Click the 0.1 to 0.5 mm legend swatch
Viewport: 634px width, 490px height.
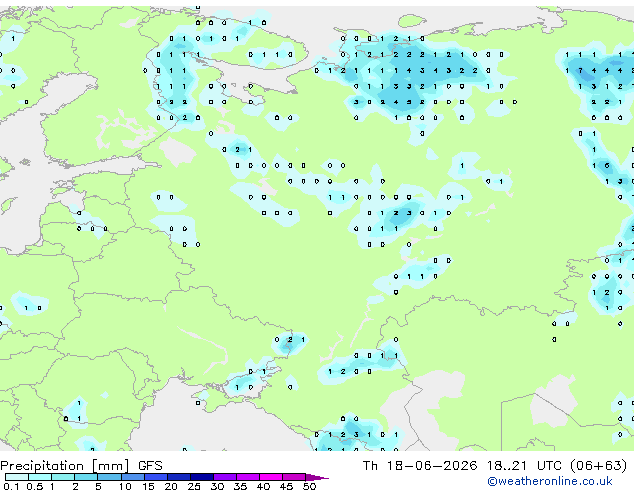(x=17, y=477)
